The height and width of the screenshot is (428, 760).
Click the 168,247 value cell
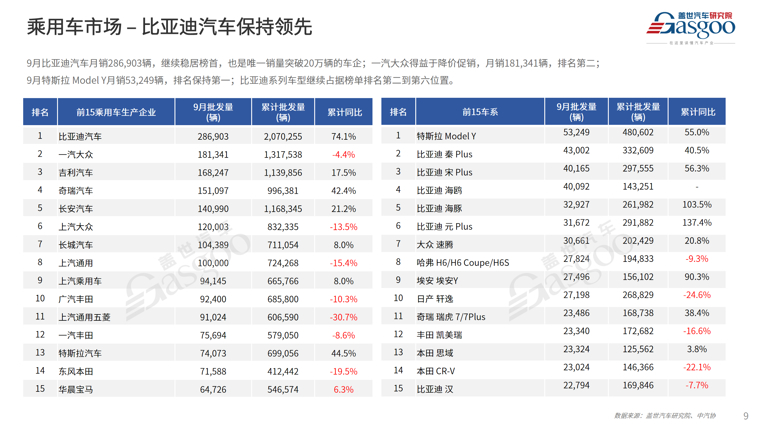[x=213, y=173]
